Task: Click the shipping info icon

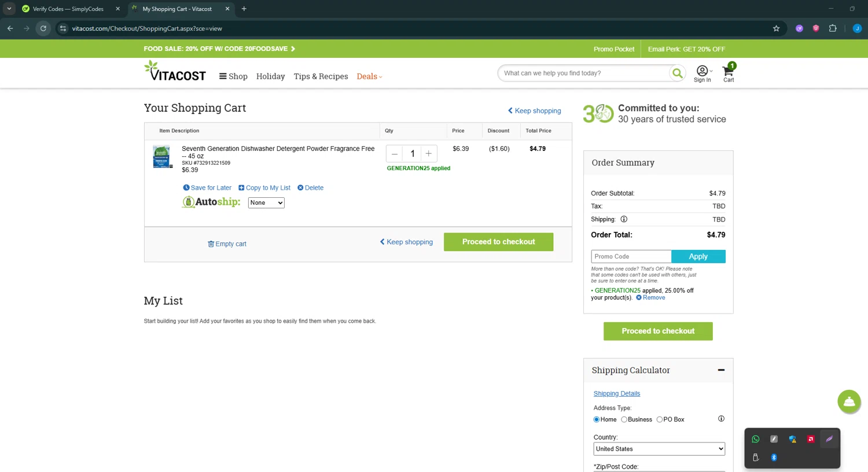Action: pos(624,219)
